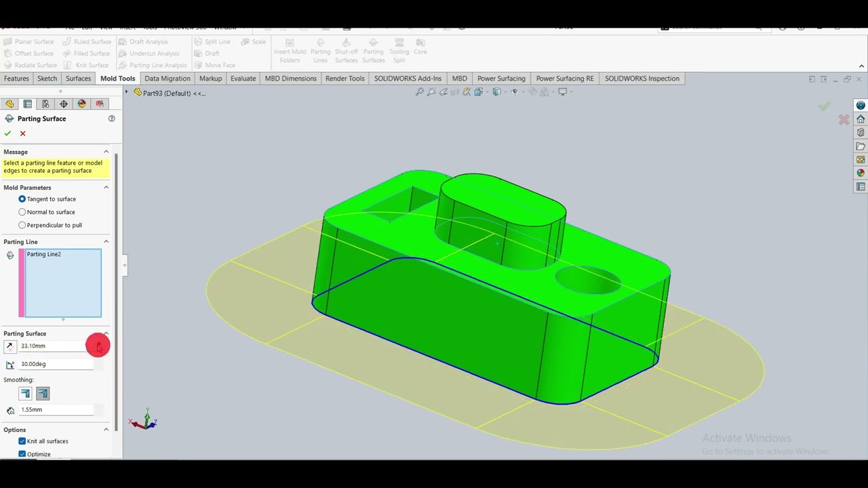Open the Power Surfacing tab
The height and width of the screenshot is (488, 868).
(501, 79)
